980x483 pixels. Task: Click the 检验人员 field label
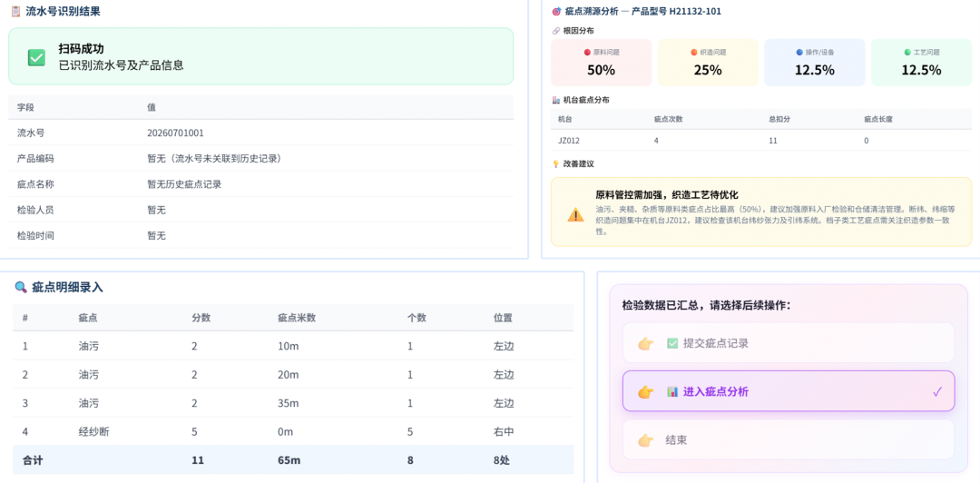35,211
